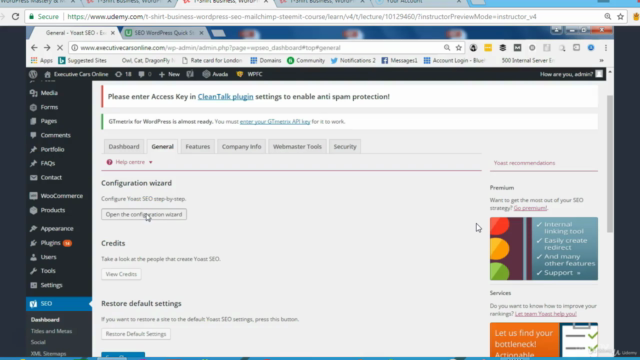
Task: Open the Yoast icon in admin bar
Action: pos(190,74)
